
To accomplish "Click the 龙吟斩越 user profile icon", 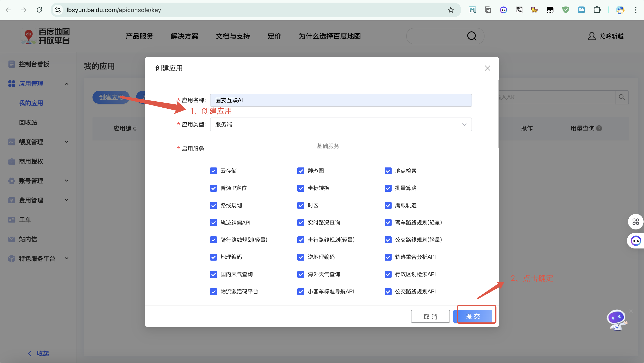I will pyautogui.click(x=591, y=36).
